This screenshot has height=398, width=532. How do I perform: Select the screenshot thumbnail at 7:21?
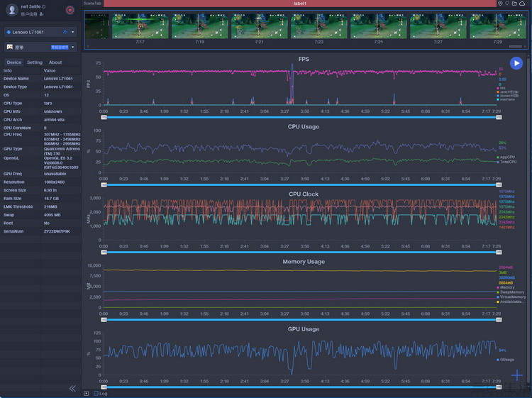[259, 26]
